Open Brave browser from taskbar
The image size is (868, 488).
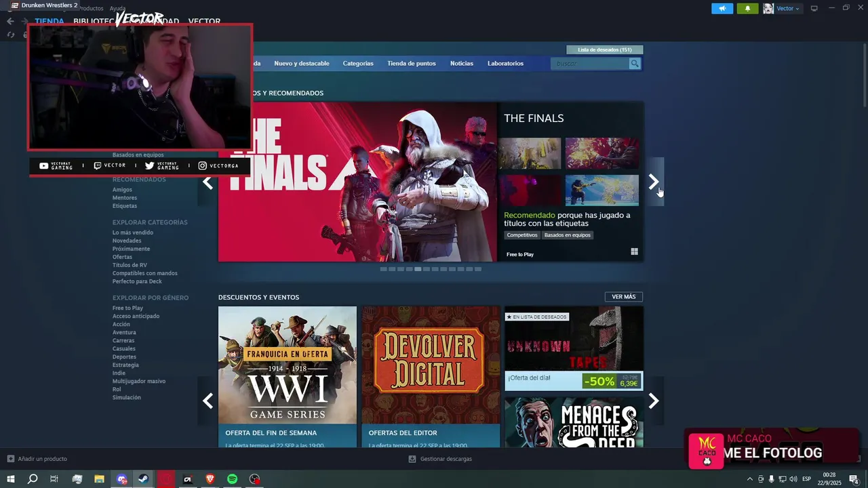point(210,479)
